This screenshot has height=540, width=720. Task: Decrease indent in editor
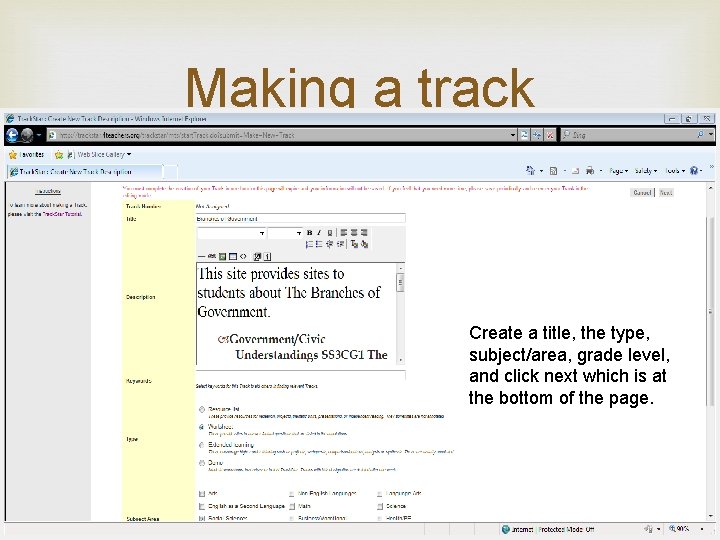point(329,244)
